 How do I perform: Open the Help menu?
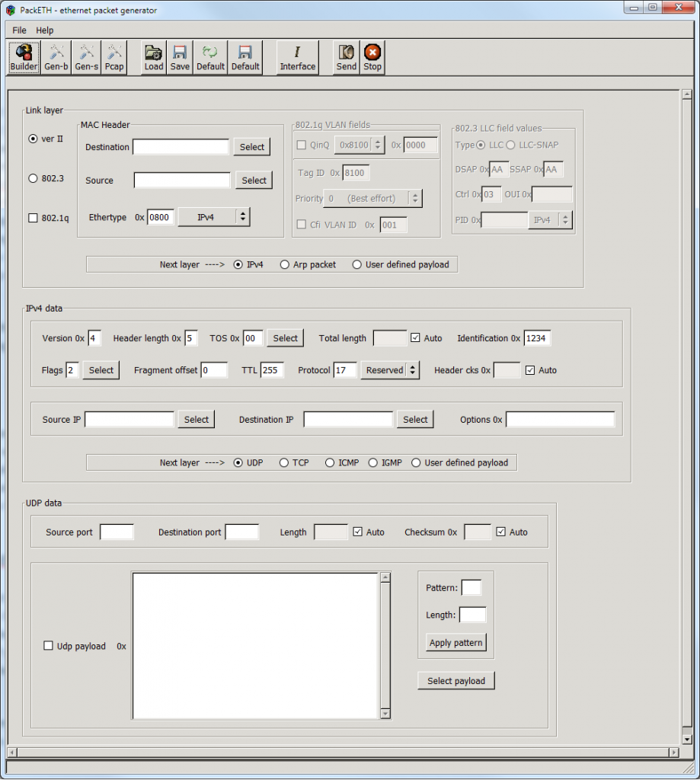pyautogui.click(x=45, y=30)
